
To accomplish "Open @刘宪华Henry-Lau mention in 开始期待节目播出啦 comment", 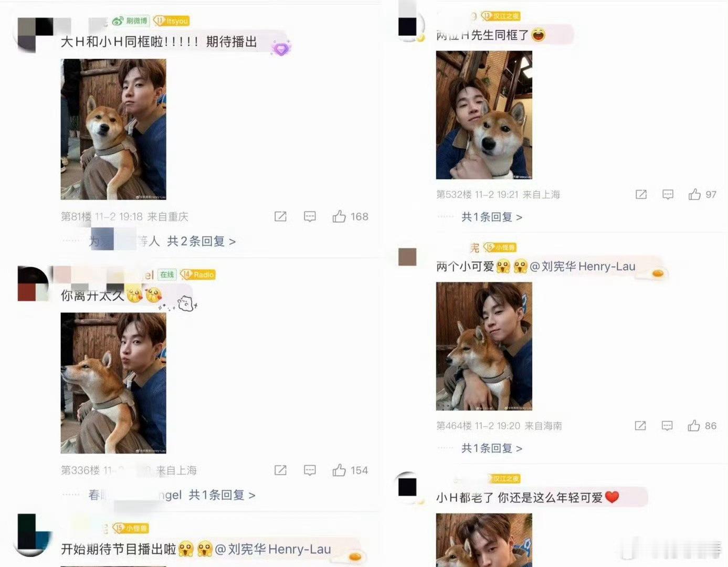I will pos(273,549).
